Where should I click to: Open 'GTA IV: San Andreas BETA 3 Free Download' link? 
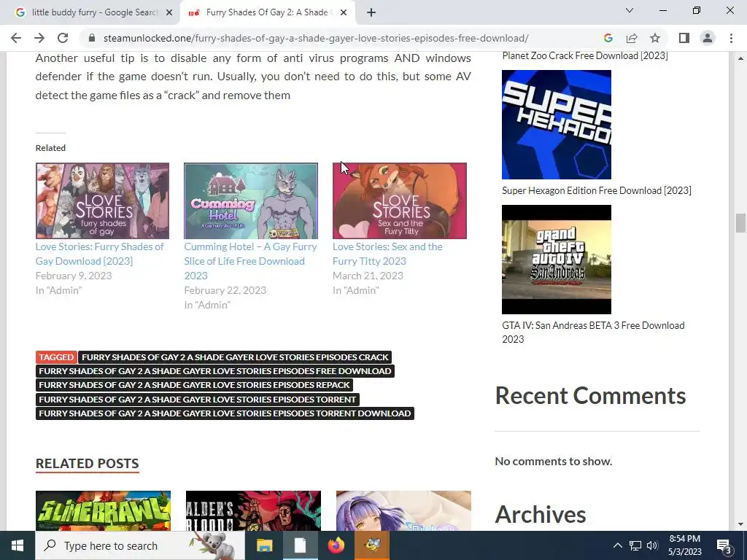(x=593, y=332)
